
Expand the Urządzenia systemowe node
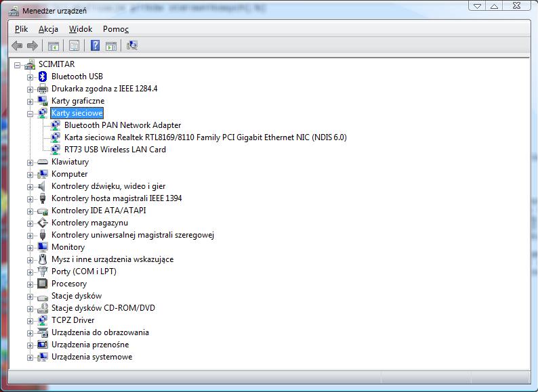[x=30, y=357]
